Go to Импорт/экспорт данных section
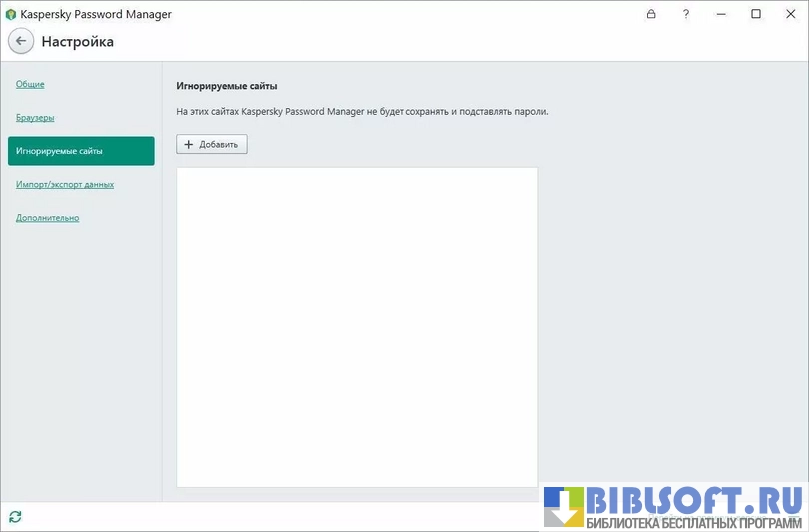 click(65, 184)
